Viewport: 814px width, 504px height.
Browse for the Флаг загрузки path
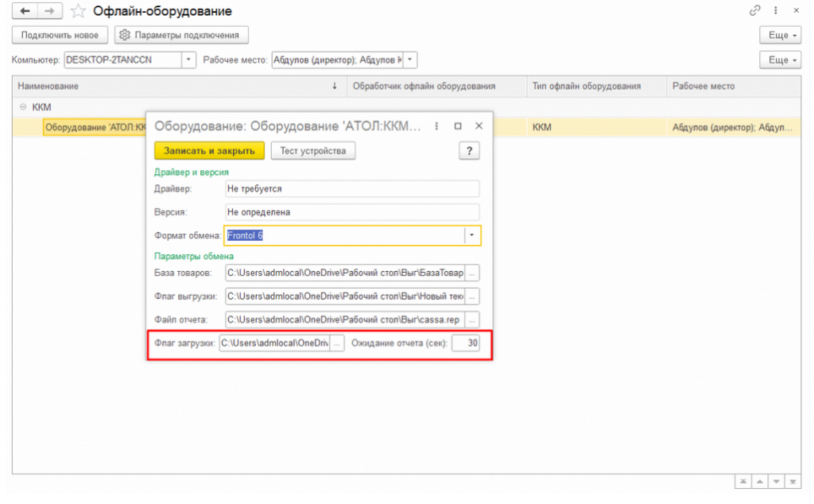[x=337, y=343]
